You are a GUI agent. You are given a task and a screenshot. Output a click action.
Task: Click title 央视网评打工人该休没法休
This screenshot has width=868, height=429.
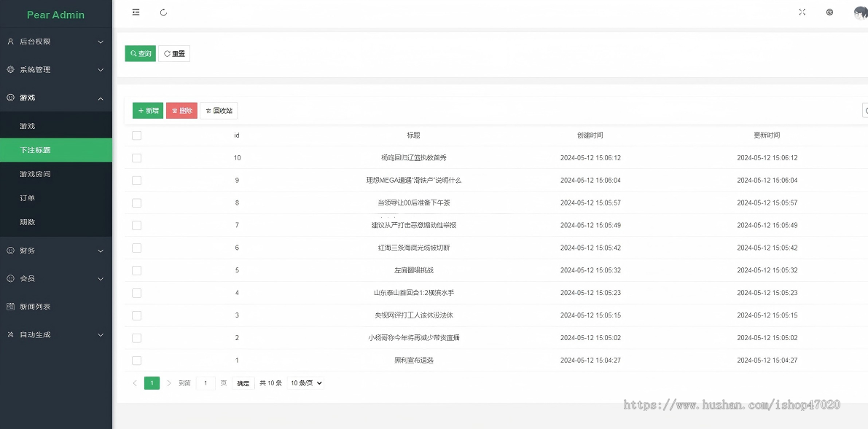tap(413, 315)
